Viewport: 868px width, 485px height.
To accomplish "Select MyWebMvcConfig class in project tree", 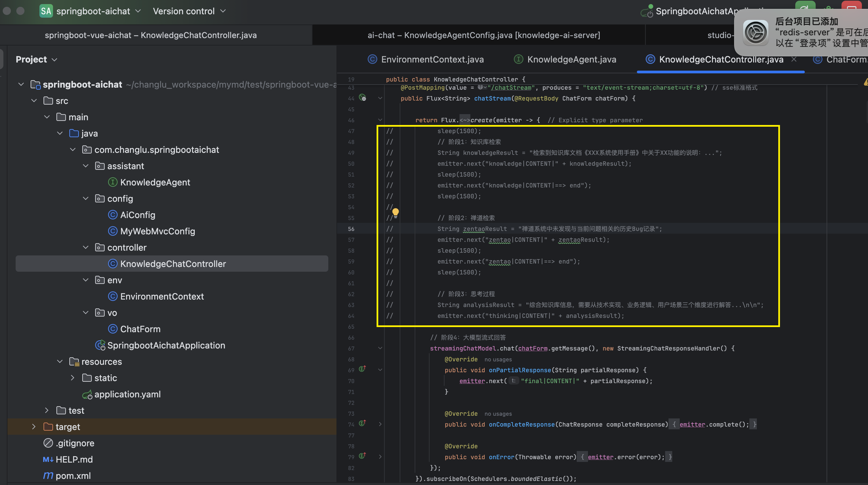I will coord(158,231).
